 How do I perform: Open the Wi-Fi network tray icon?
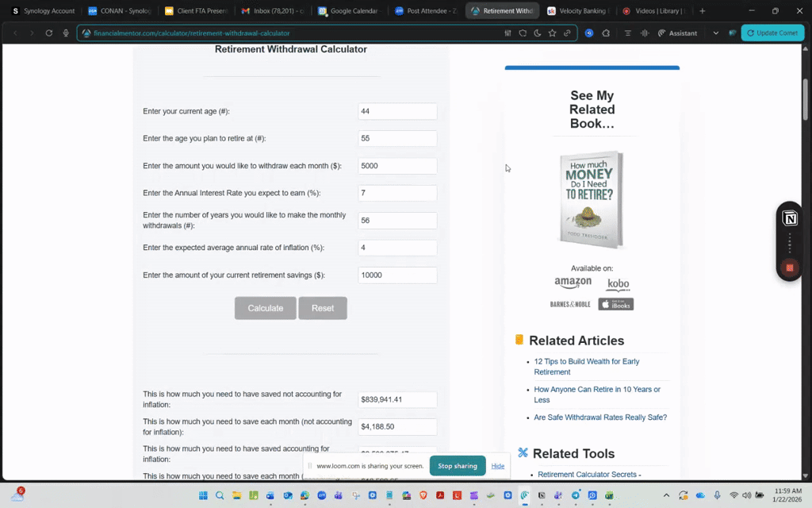(x=733, y=495)
